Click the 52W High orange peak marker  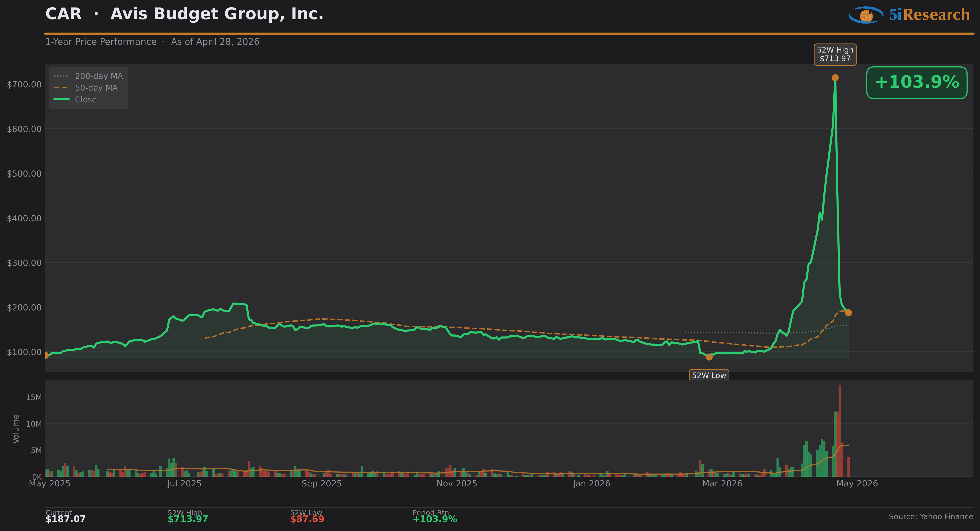point(835,78)
